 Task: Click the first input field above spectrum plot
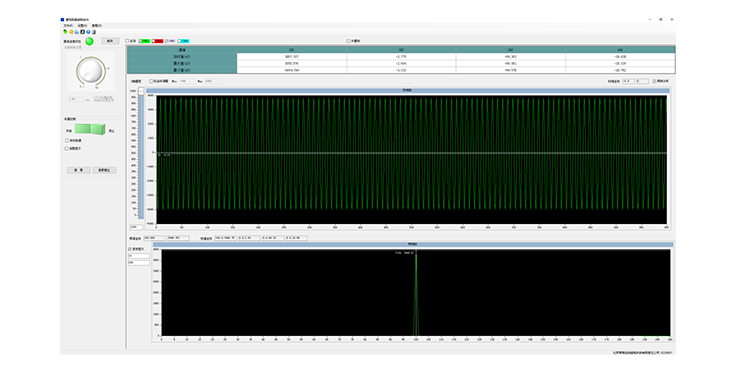pos(154,238)
